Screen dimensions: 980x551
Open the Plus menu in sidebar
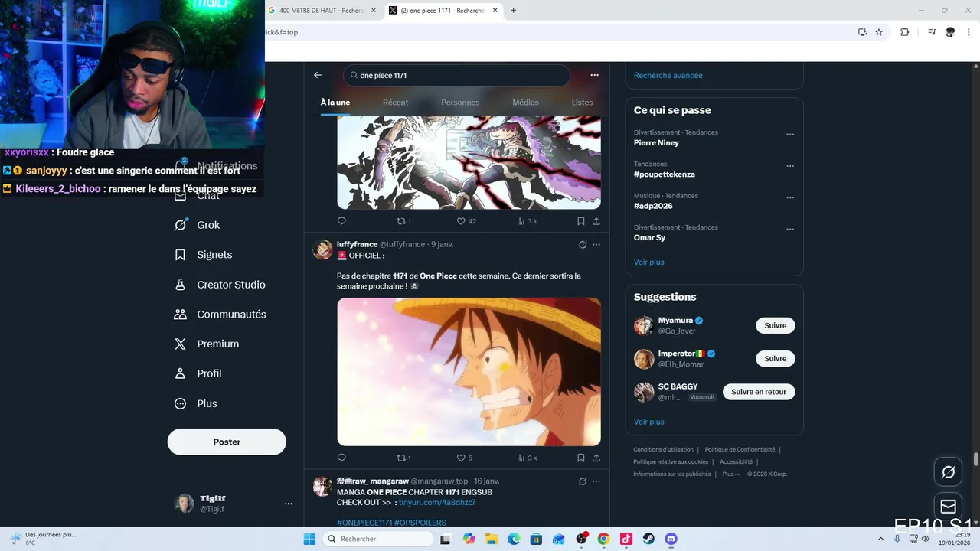tap(195, 403)
